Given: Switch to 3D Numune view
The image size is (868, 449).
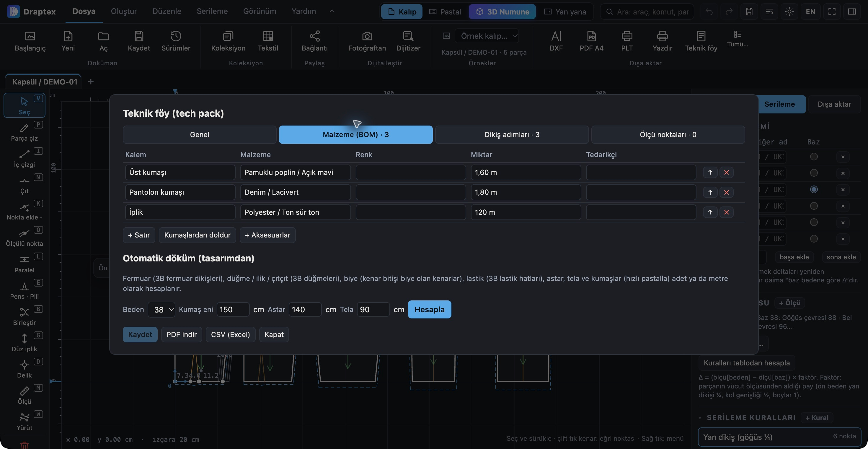Looking at the screenshot, I should coord(502,12).
